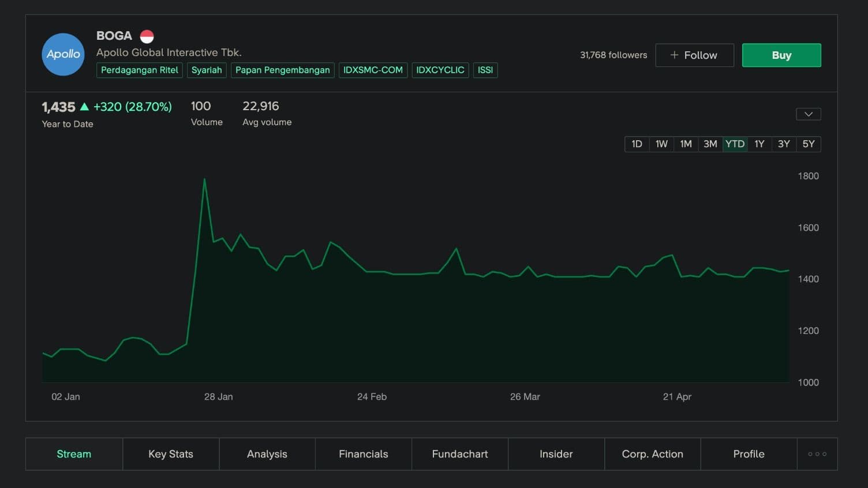Open the Papan Pengembangan tag
This screenshot has height=488, width=868.
pyautogui.click(x=283, y=70)
